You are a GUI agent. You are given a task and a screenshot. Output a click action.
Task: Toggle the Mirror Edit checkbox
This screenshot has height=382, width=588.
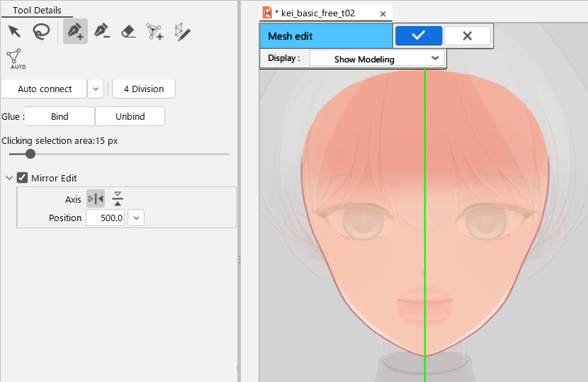pos(22,178)
